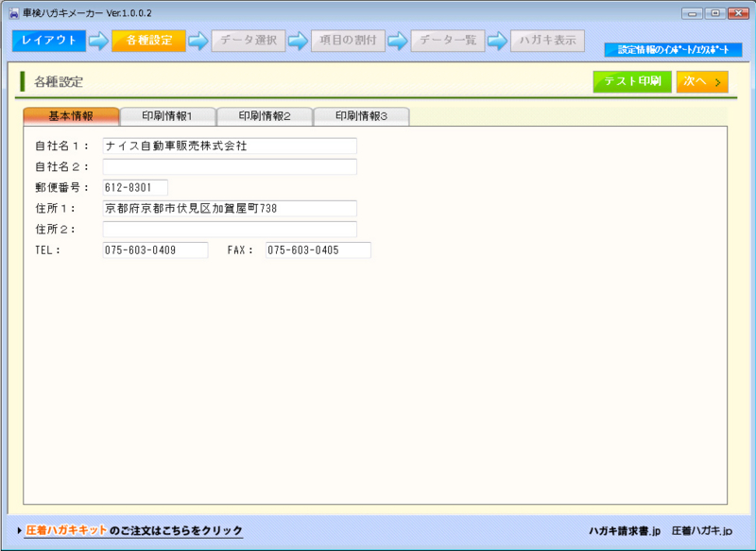Edit the FAX field 075-603-0405
The width and height of the screenshot is (756, 551).
click(x=318, y=250)
